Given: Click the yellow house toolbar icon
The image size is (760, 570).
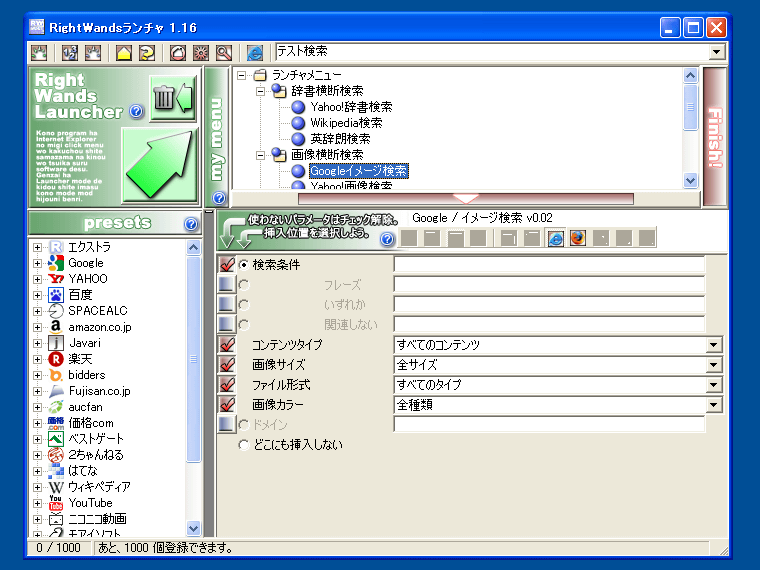Looking at the screenshot, I should [x=124, y=53].
